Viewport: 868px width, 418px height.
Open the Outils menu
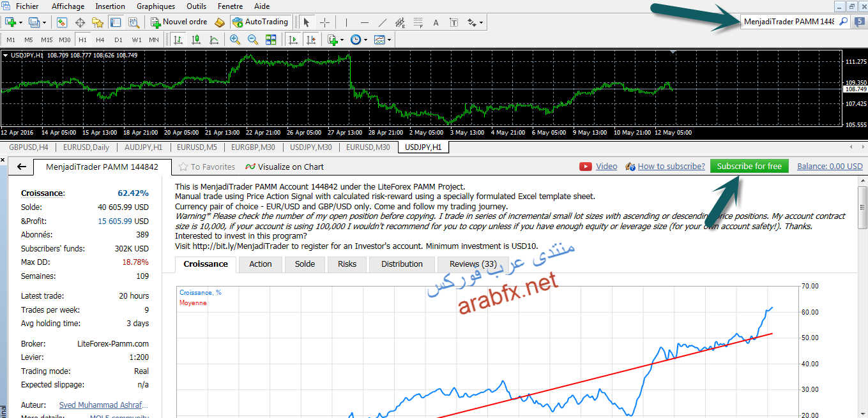196,6
